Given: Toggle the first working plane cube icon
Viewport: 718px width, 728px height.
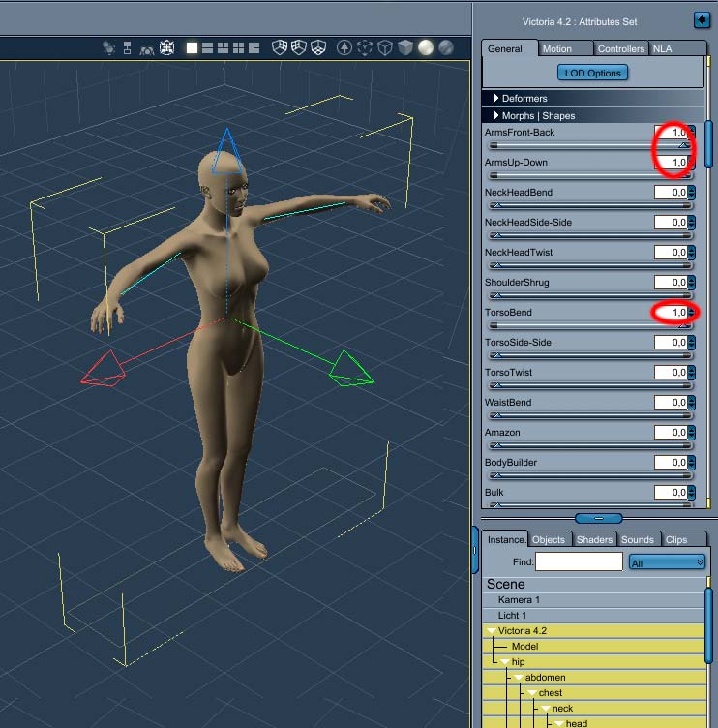Looking at the screenshot, I should pos(280,47).
